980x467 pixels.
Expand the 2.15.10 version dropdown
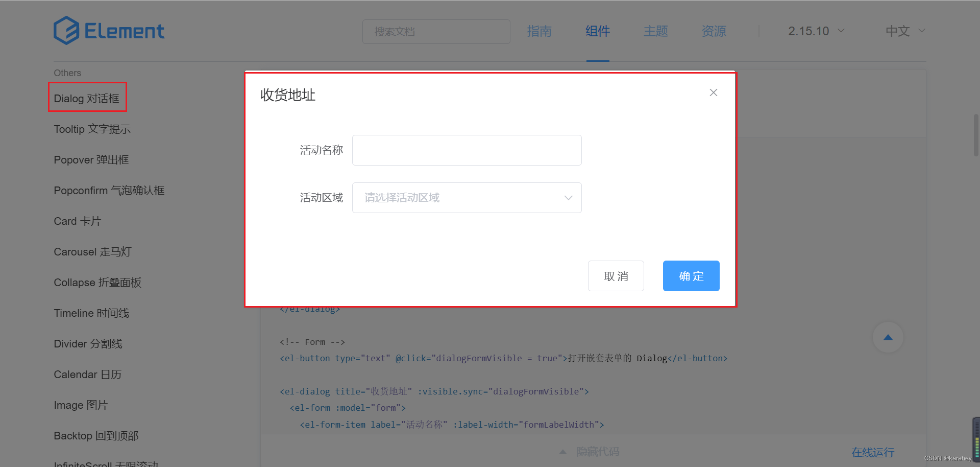pos(816,31)
